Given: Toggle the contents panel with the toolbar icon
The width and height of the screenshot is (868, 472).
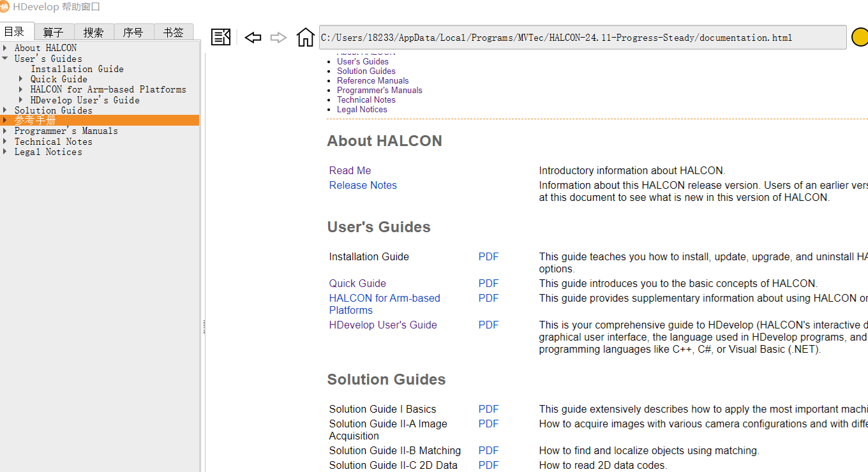Looking at the screenshot, I should coord(221,38).
